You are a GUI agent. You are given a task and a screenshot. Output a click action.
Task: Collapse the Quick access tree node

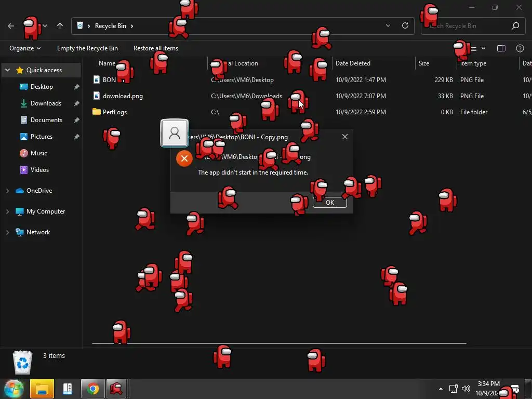coord(7,70)
